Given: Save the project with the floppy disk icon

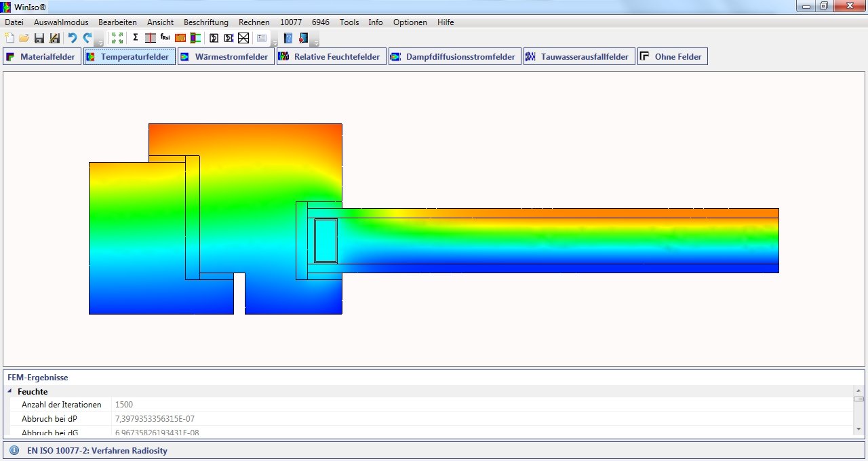Looking at the screenshot, I should [39, 38].
